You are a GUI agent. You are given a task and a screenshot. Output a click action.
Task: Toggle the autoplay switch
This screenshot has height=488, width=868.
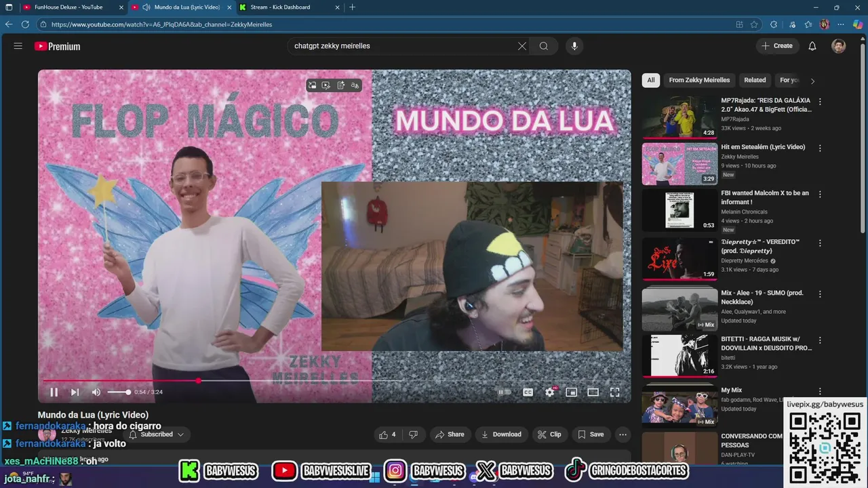click(505, 392)
